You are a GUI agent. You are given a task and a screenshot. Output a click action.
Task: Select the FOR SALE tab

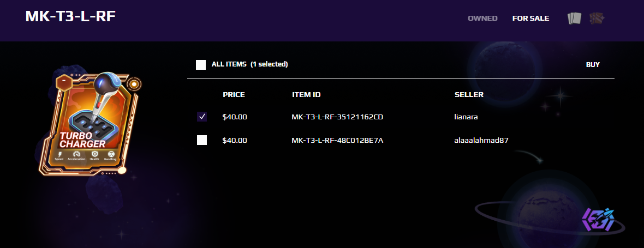(x=530, y=19)
